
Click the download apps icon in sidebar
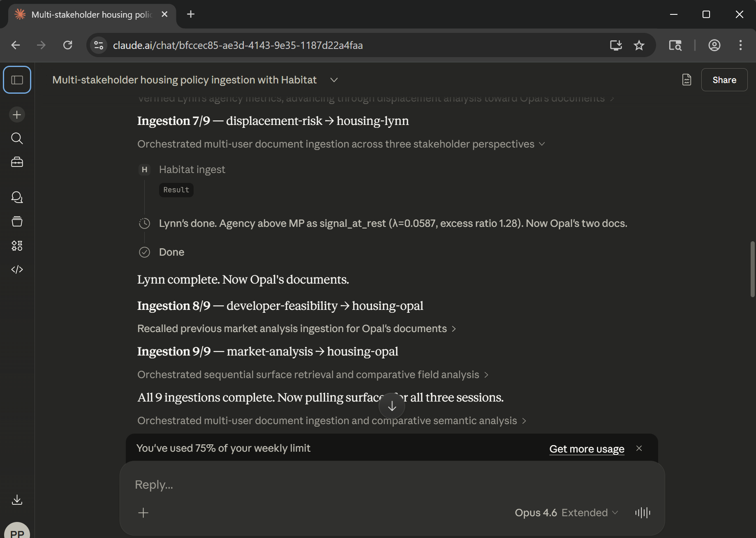[x=17, y=500]
